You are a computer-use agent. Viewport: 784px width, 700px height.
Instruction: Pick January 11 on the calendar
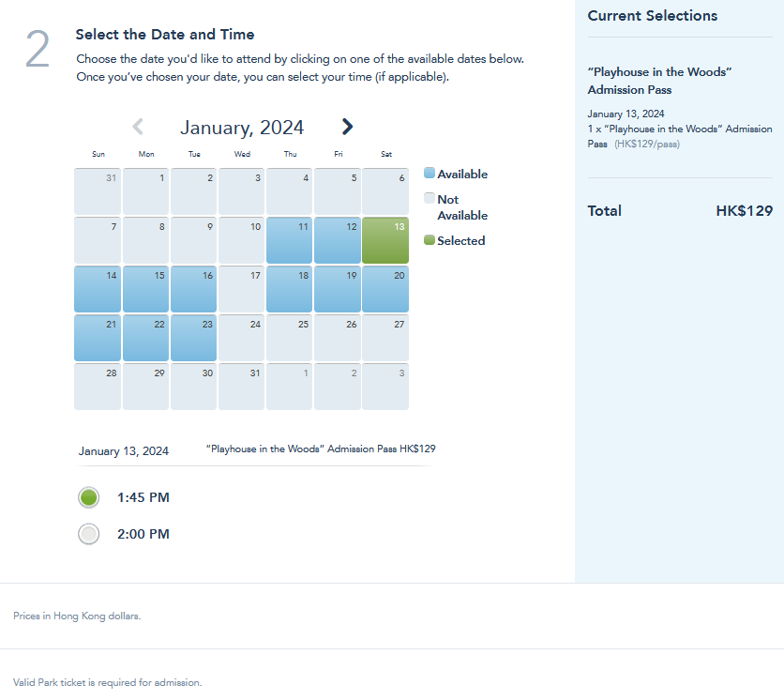click(290, 240)
